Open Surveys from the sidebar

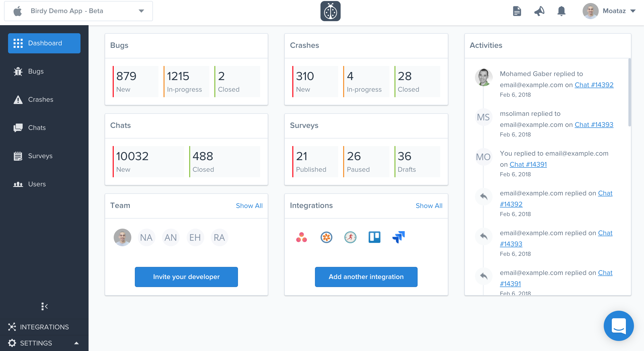(40, 156)
